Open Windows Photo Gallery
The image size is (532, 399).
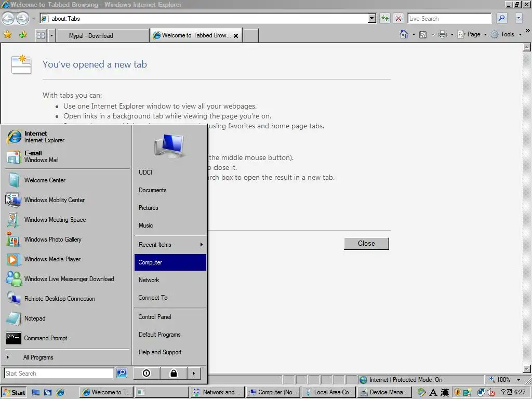(x=67, y=239)
